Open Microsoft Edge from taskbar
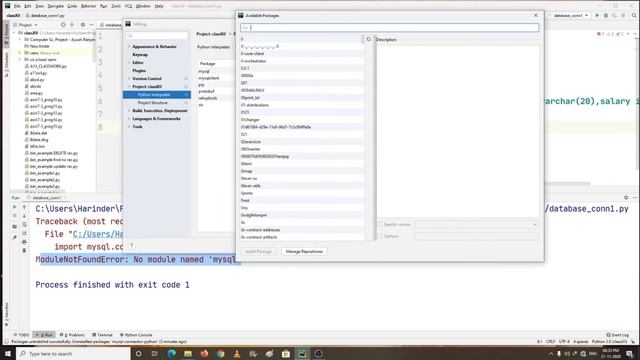This screenshot has height=360, width=640. tap(171, 353)
